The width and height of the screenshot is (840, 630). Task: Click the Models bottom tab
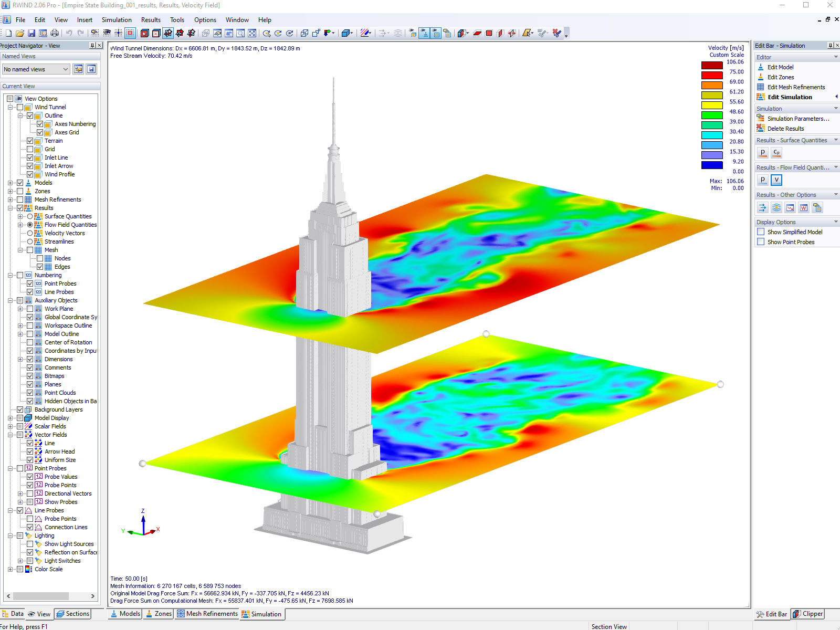pos(125,614)
